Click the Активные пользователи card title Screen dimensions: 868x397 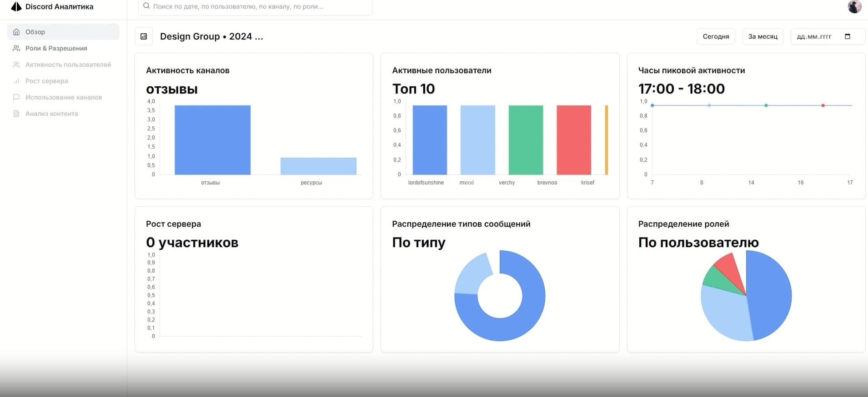click(x=442, y=70)
